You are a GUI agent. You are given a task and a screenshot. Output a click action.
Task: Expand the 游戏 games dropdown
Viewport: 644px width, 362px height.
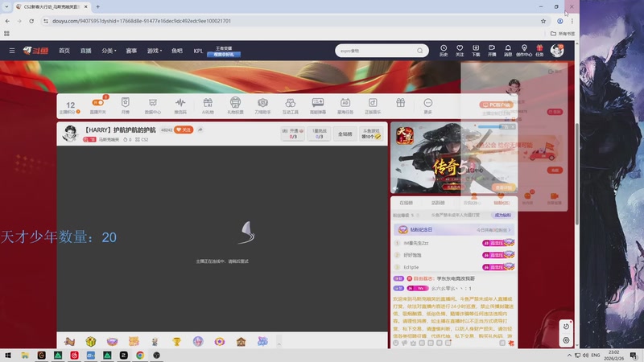tap(155, 51)
